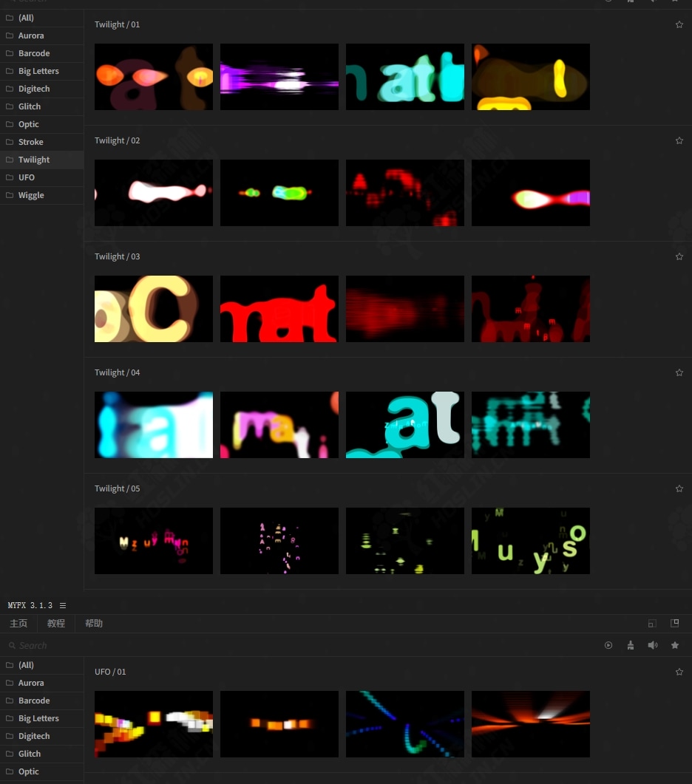The height and width of the screenshot is (784, 692).
Task: Star the UFO / 01 preset
Action: [679, 672]
